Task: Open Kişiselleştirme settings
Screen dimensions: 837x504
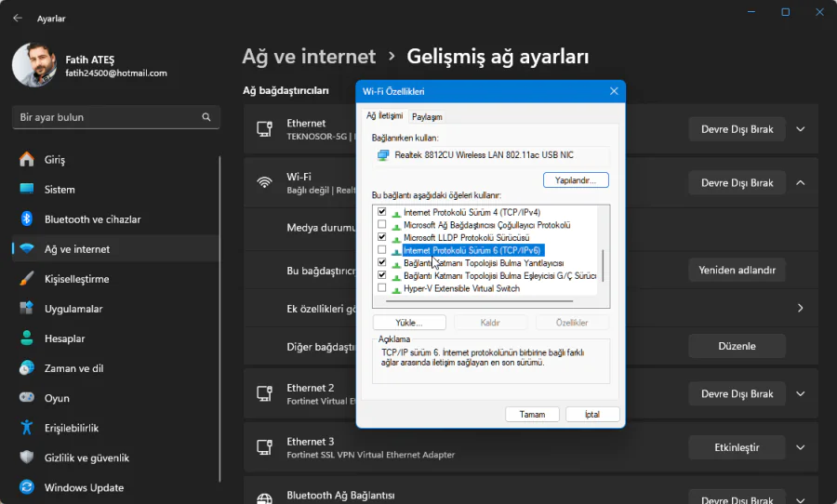Action: click(x=115, y=279)
